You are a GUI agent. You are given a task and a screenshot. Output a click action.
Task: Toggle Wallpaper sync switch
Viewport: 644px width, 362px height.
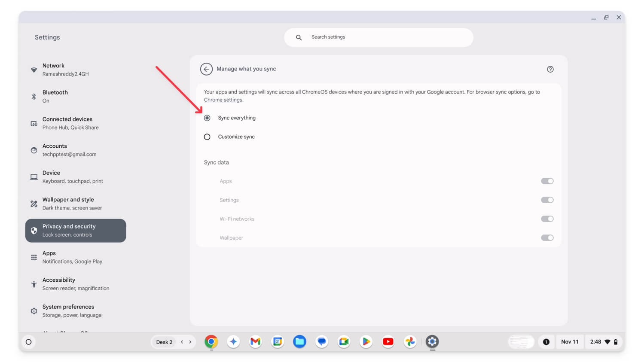point(547,238)
